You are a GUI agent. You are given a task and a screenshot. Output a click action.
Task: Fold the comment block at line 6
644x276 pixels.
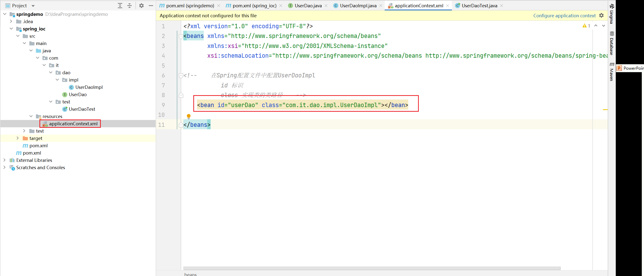coord(181,75)
